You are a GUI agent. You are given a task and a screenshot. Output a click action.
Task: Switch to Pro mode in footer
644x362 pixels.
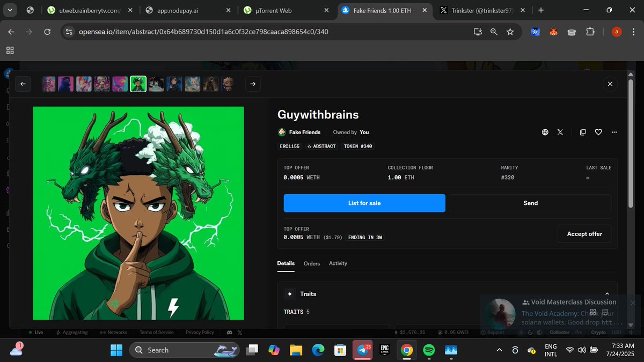[579, 333]
